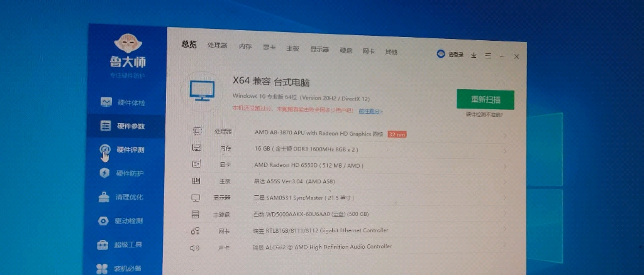644x275 pixels.
Task: Switch to the 内存 tab
Action: [245, 46]
